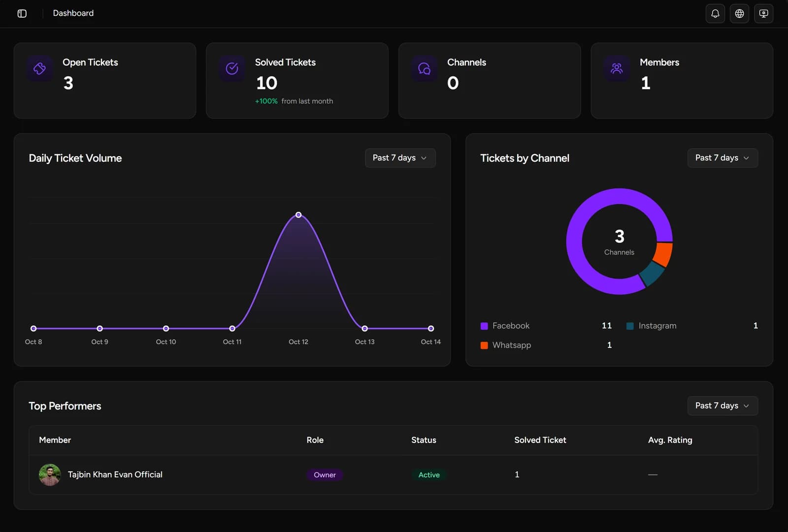Image resolution: width=788 pixels, height=532 pixels.
Task: Click the Solved Tickets checkmark icon
Action: point(232,68)
